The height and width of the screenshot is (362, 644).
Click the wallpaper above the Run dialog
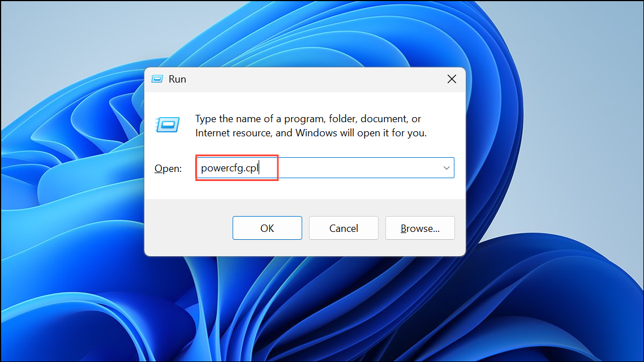305,33
